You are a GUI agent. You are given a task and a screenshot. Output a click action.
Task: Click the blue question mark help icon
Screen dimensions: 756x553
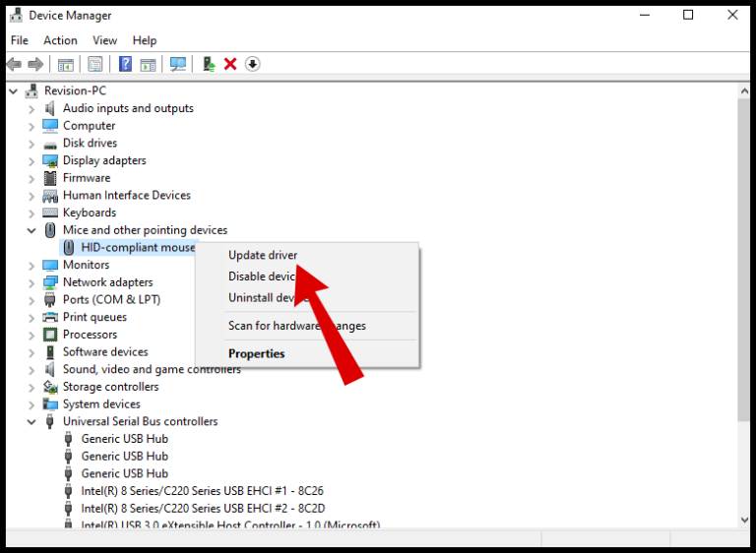(125, 64)
